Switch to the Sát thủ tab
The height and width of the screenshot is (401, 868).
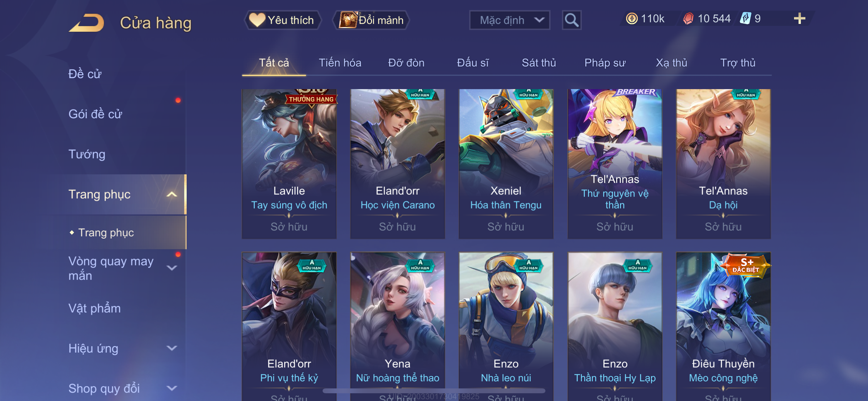(538, 63)
